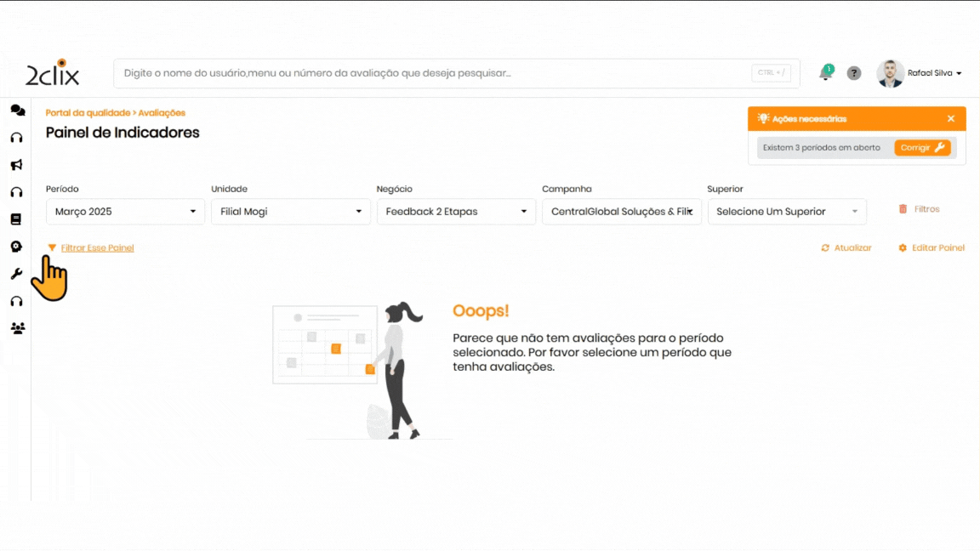Select the head-with-gear sidebar icon

(x=16, y=247)
